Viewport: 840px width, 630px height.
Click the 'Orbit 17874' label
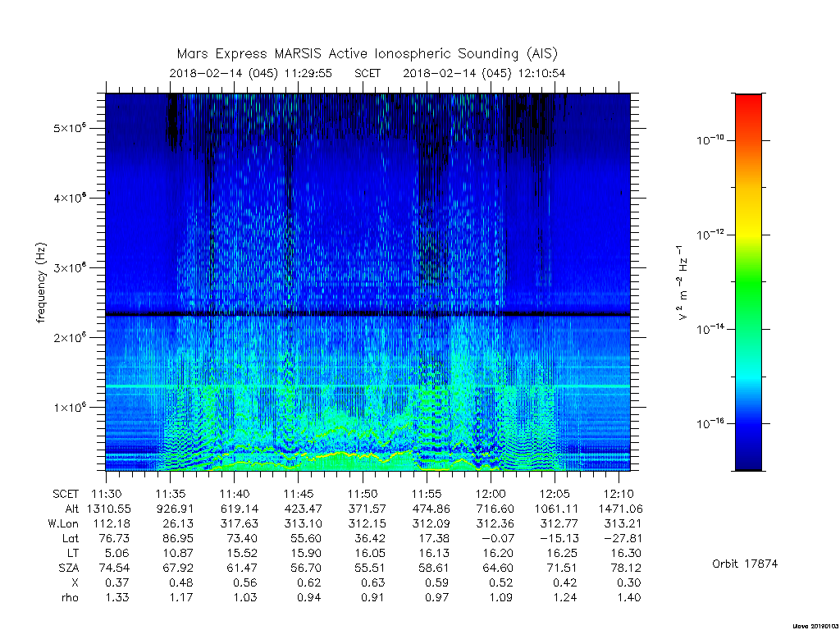tap(745, 564)
